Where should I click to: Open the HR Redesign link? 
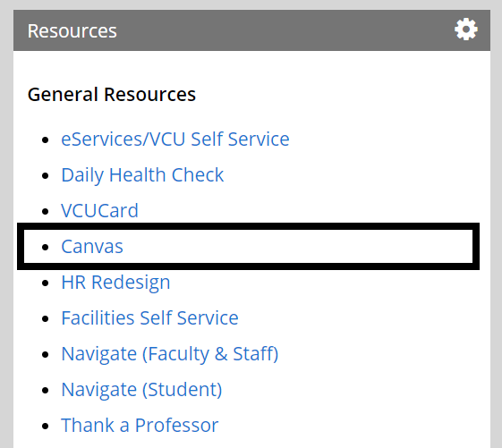[115, 283]
